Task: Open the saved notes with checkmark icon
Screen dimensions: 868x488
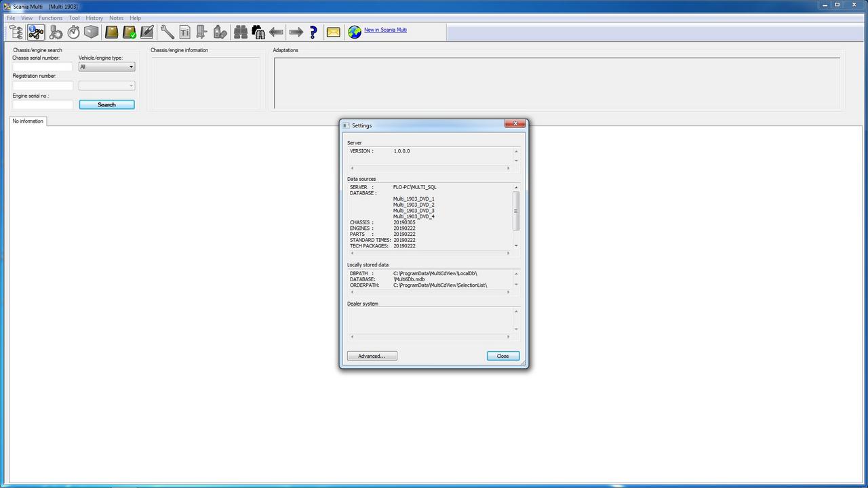Action: pyautogui.click(x=129, y=32)
